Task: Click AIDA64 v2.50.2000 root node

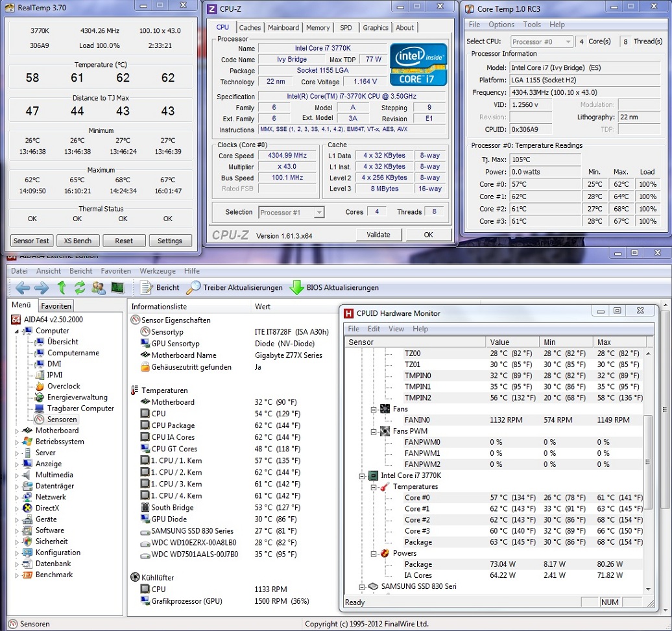Action: tap(53, 320)
